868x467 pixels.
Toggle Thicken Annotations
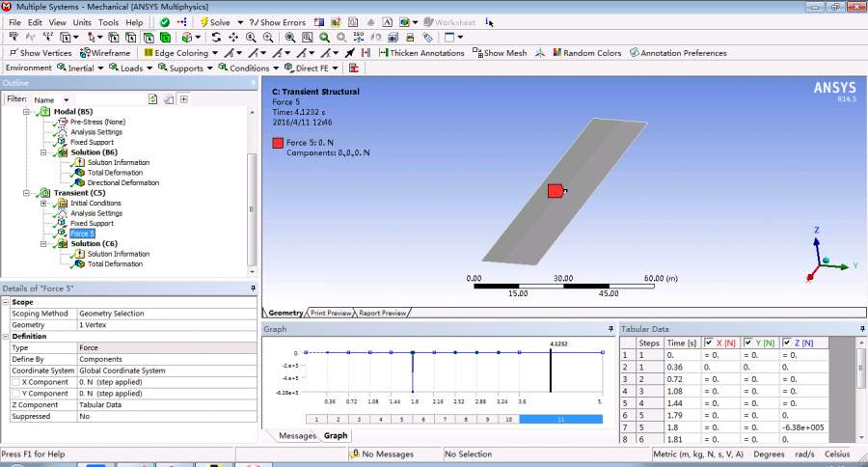pos(421,53)
